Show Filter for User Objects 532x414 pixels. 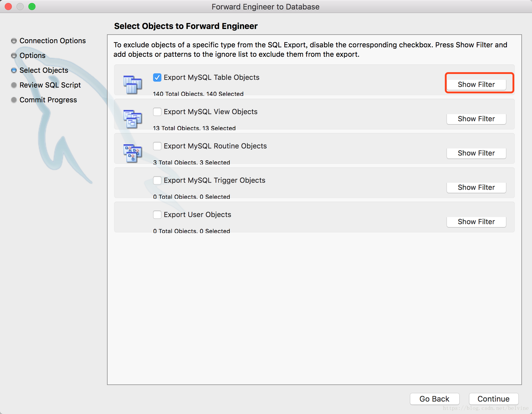(x=476, y=222)
